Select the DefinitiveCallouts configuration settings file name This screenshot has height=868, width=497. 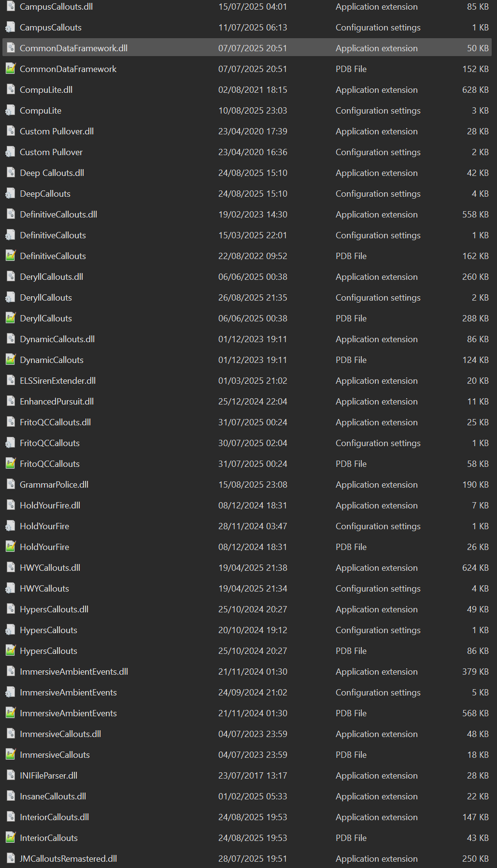(53, 235)
